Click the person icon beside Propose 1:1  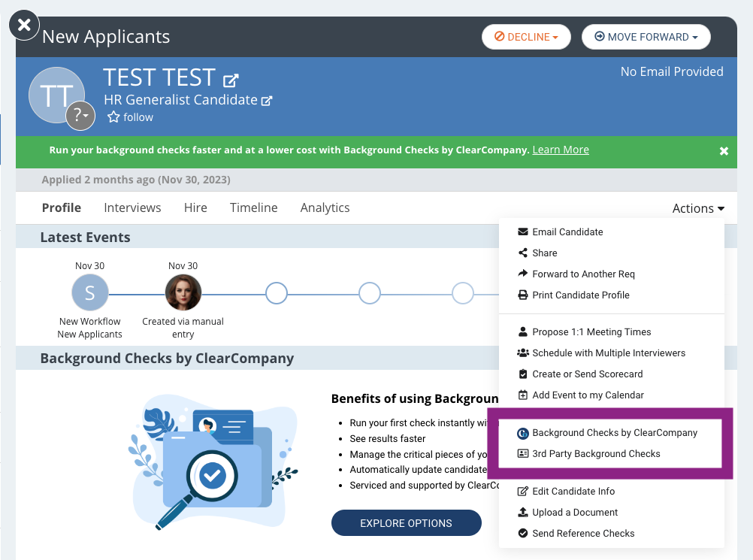[x=523, y=331]
